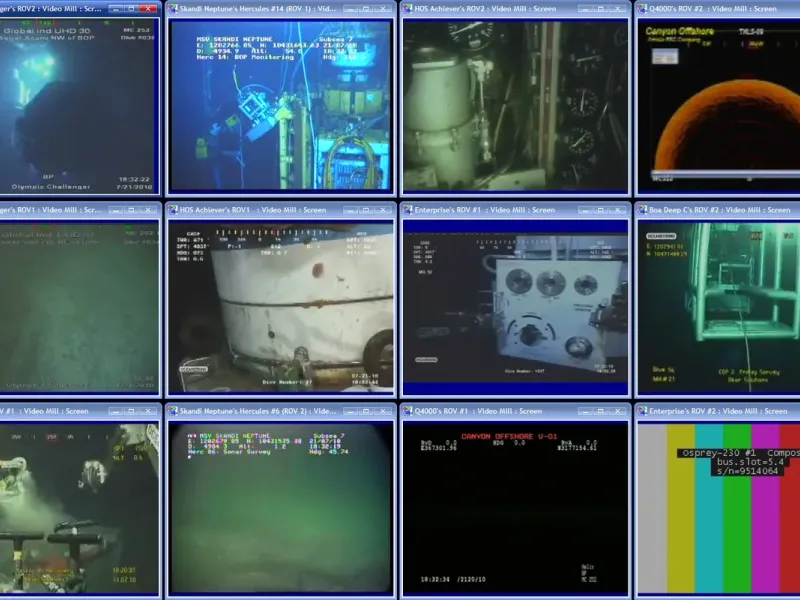Close the Enterprise's ROV #1 window
This screenshot has width=800, height=600.
tap(617, 210)
